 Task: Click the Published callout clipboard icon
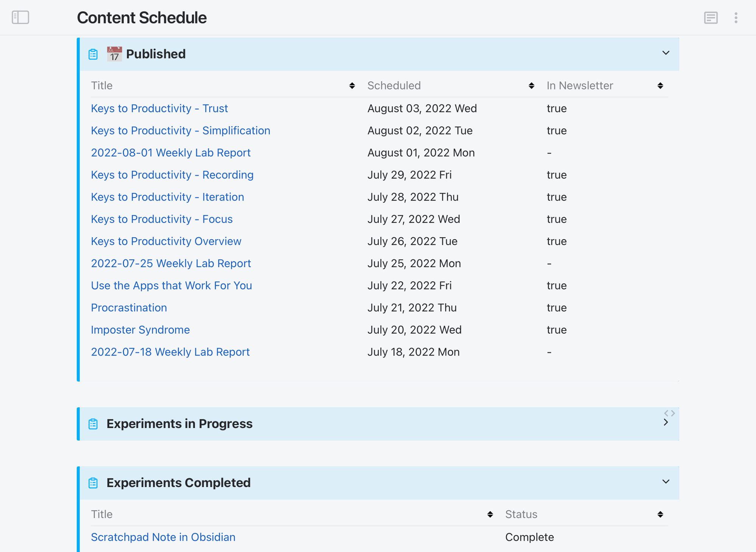click(x=93, y=54)
